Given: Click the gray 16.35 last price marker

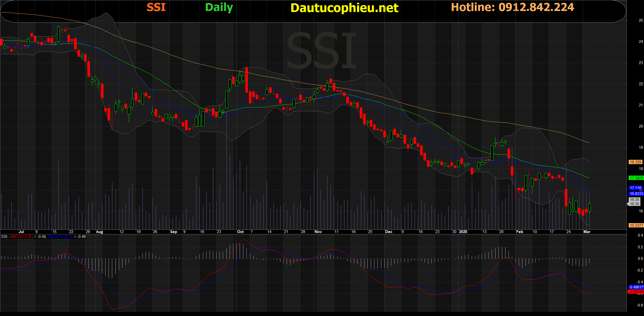Looking at the screenshot, I should click(635, 202).
